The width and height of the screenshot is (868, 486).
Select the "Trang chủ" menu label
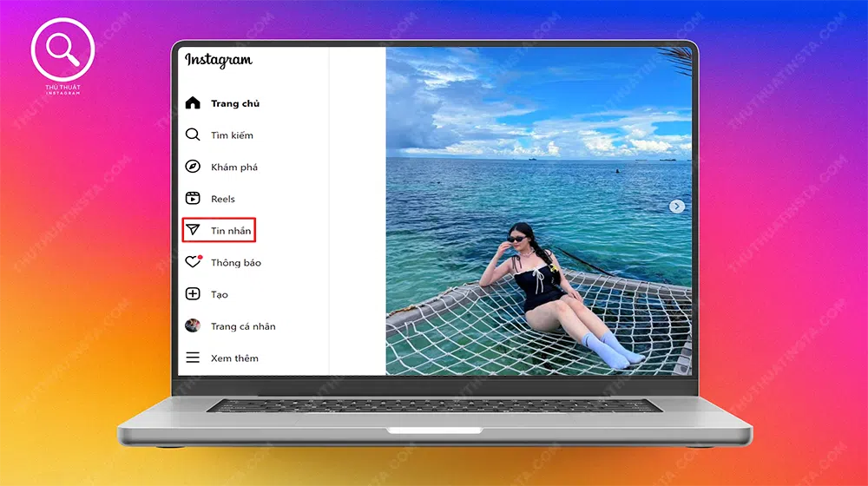coord(235,103)
